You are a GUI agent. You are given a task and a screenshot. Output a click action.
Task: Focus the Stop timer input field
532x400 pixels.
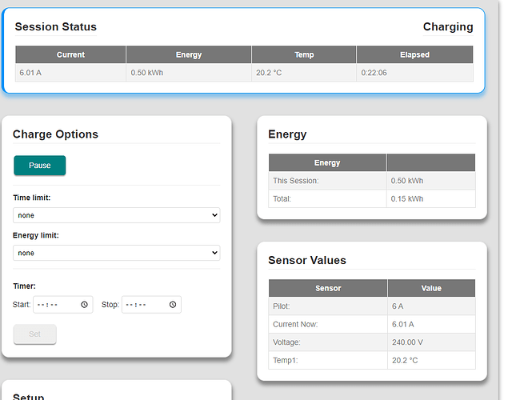144,305
